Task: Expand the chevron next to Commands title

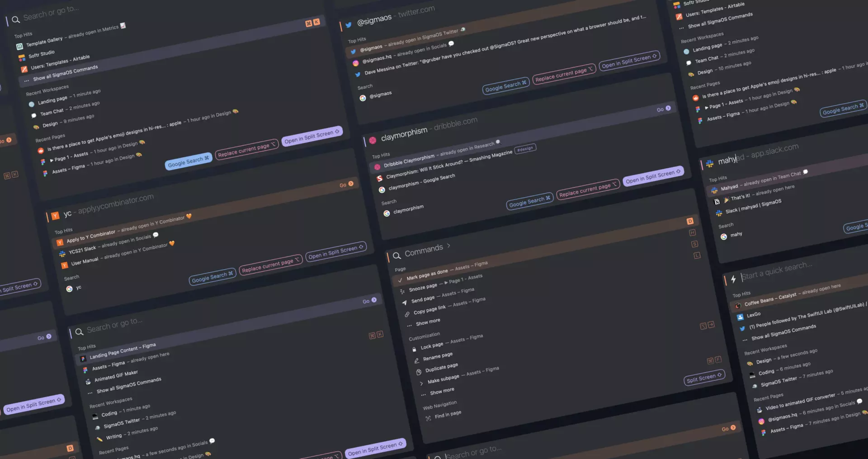Action: point(448,246)
